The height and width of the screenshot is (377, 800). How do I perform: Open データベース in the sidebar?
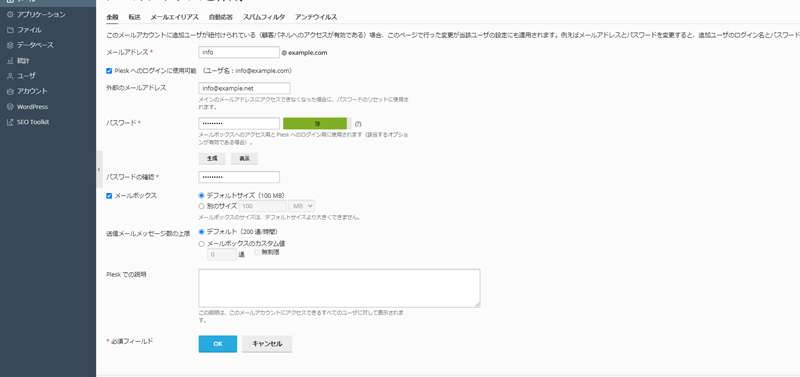[35, 45]
